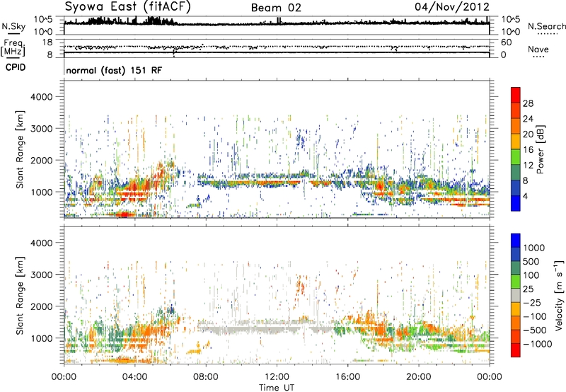Click the '28' power scale value

pos(528,103)
